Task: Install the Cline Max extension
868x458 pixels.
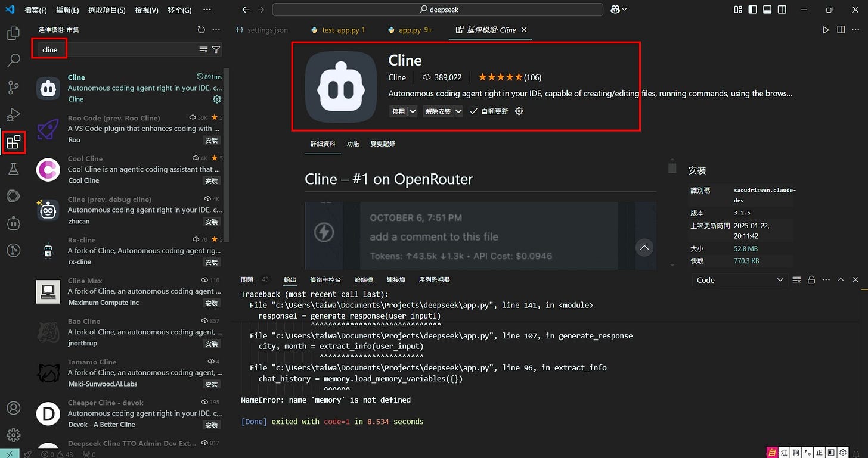Action: pyautogui.click(x=212, y=303)
